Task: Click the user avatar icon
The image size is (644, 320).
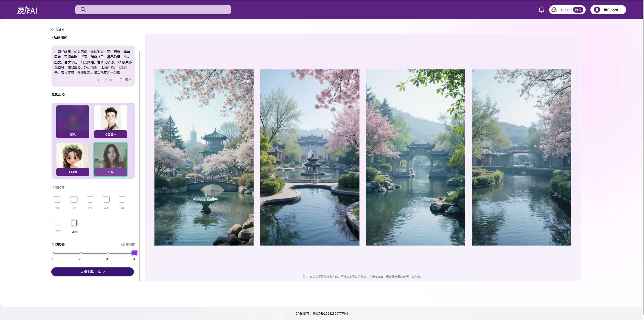Action: click(x=597, y=10)
